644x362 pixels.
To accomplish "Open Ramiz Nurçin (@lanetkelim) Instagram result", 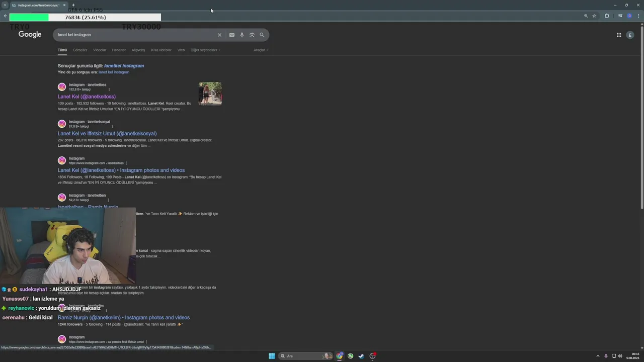I will pyautogui.click(x=124, y=318).
